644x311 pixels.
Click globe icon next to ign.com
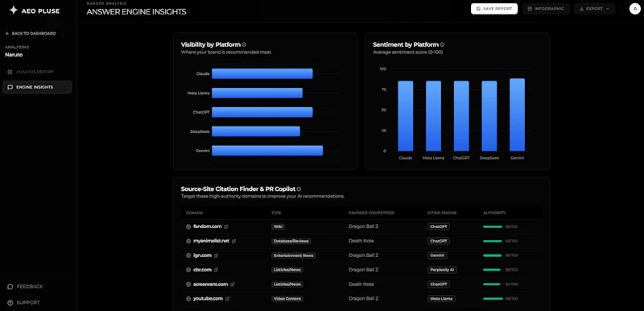coord(188,255)
